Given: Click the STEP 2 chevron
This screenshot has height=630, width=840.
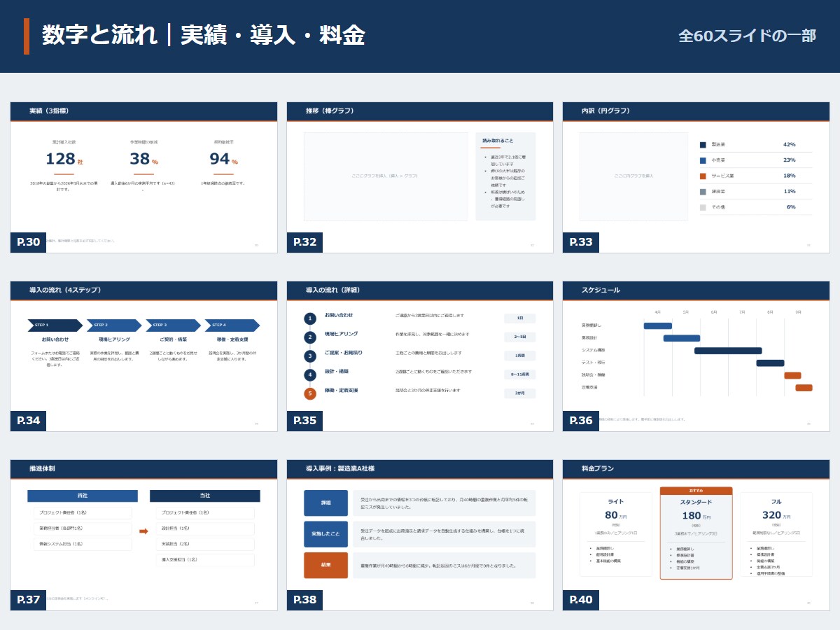Looking at the screenshot, I should 114,325.
